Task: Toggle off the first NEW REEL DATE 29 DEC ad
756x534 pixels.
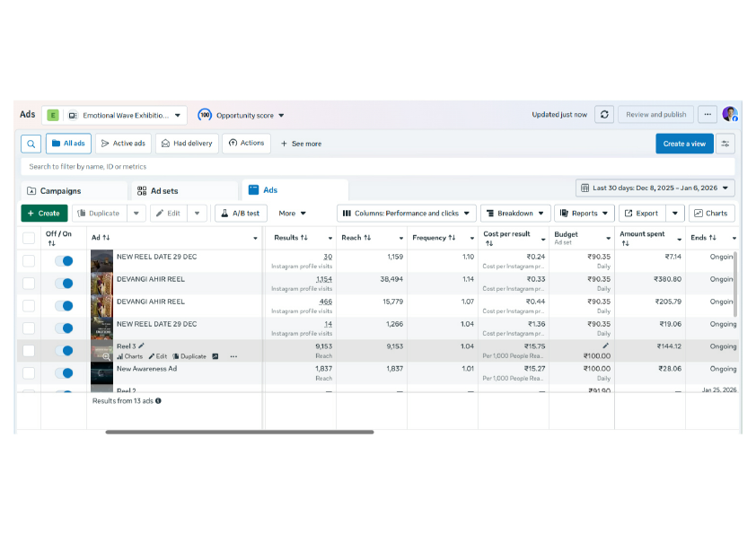Action: tap(64, 261)
